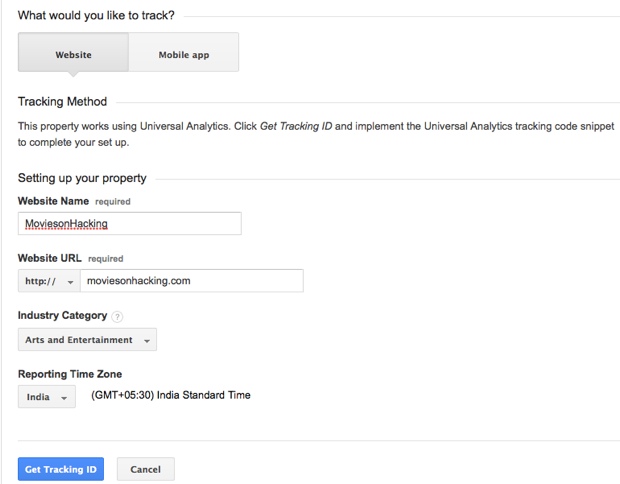The height and width of the screenshot is (484, 620).
Task: Select the Website tracking tab
Action: point(73,54)
